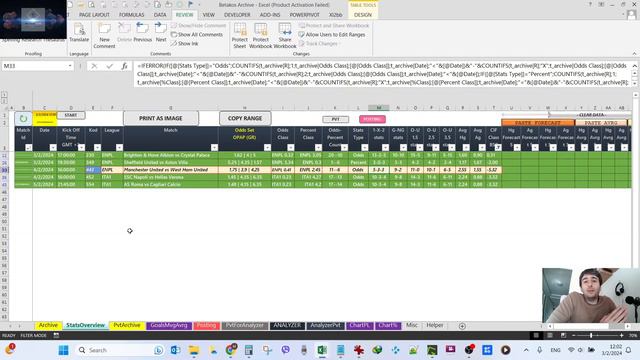Open the DEVELOPER ribbon tab
Screen dimensions: 640x360
tap(237, 15)
